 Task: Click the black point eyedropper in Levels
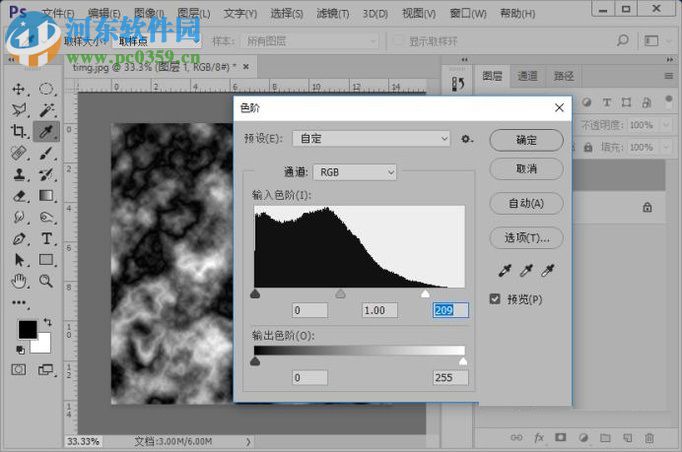(x=505, y=271)
